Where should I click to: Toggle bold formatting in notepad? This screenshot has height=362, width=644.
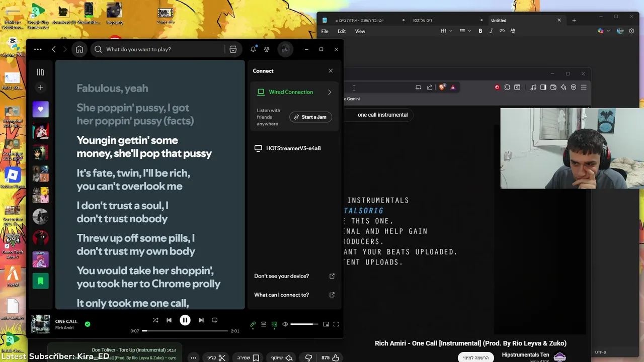[x=480, y=31]
